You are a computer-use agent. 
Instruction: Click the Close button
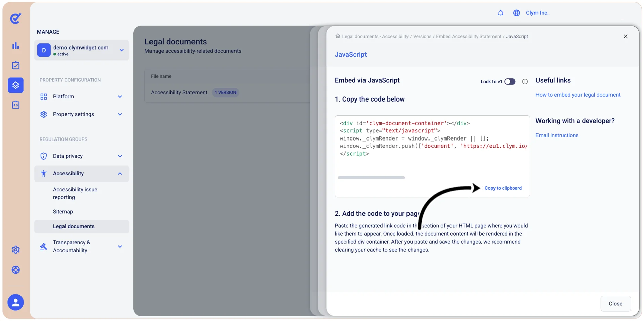click(x=615, y=304)
